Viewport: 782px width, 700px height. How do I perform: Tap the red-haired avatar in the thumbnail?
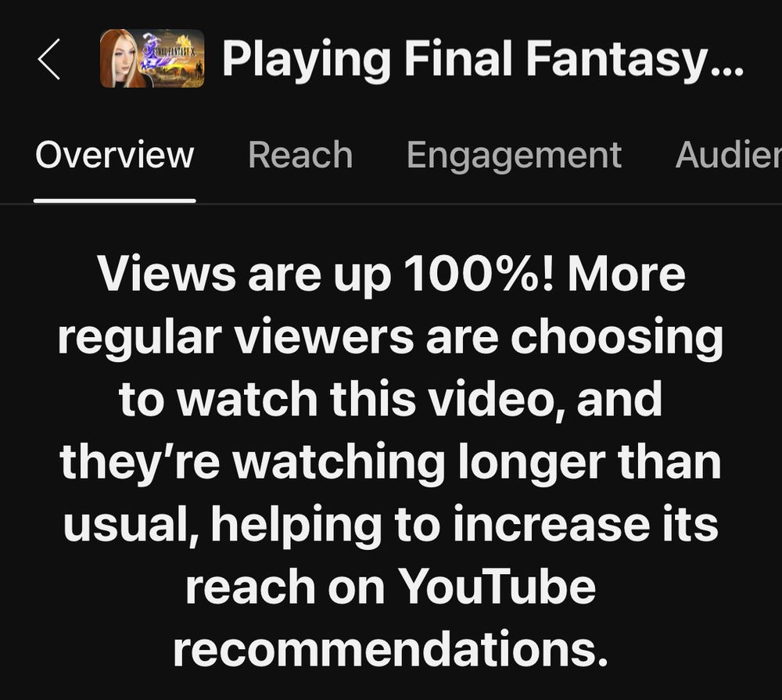tap(122, 60)
